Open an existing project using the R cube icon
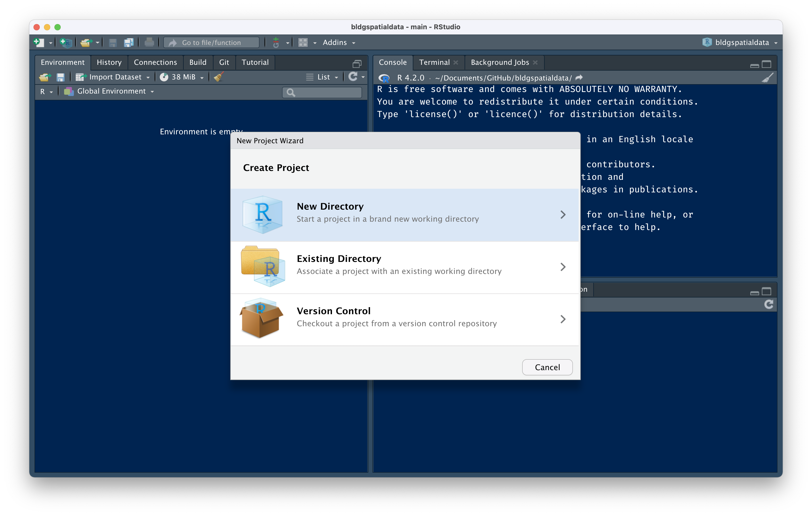 pos(66,42)
